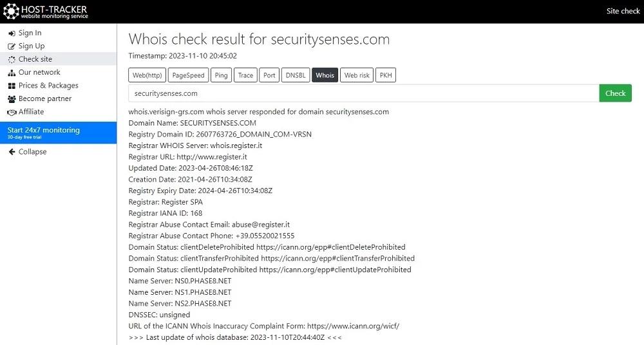644x345 pixels.
Task: Switch to the Trace tab
Action: click(245, 75)
